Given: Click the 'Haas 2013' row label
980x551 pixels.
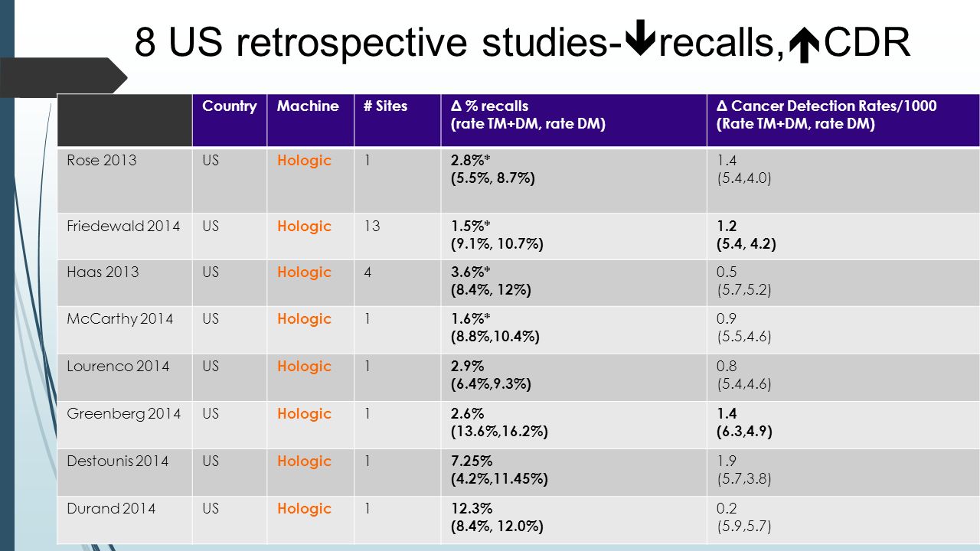Looking at the screenshot, I should 103,272.
